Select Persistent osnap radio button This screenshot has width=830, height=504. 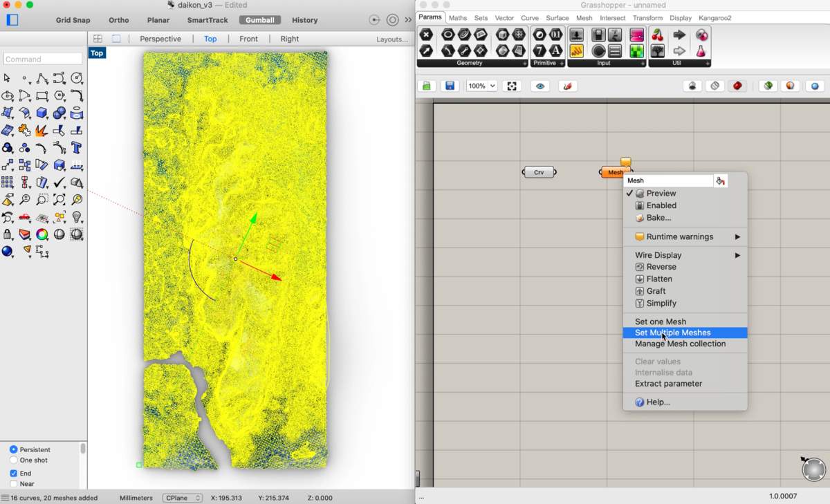click(x=13, y=449)
